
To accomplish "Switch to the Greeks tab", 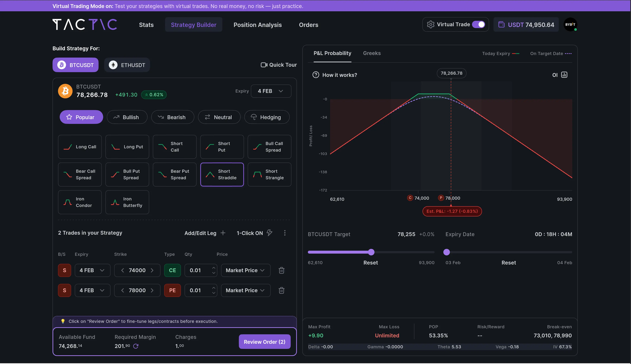I will point(372,53).
